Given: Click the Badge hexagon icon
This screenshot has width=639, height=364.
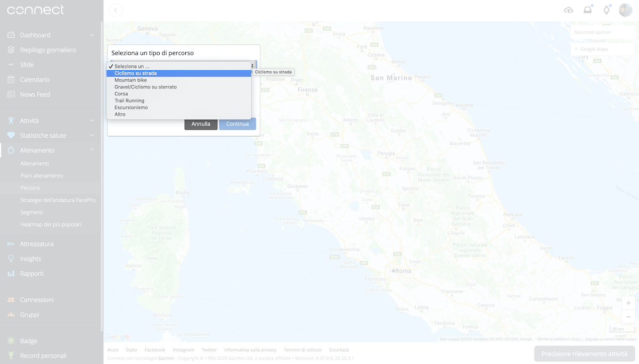Looking at the screenshot, I should click(11, 341).
